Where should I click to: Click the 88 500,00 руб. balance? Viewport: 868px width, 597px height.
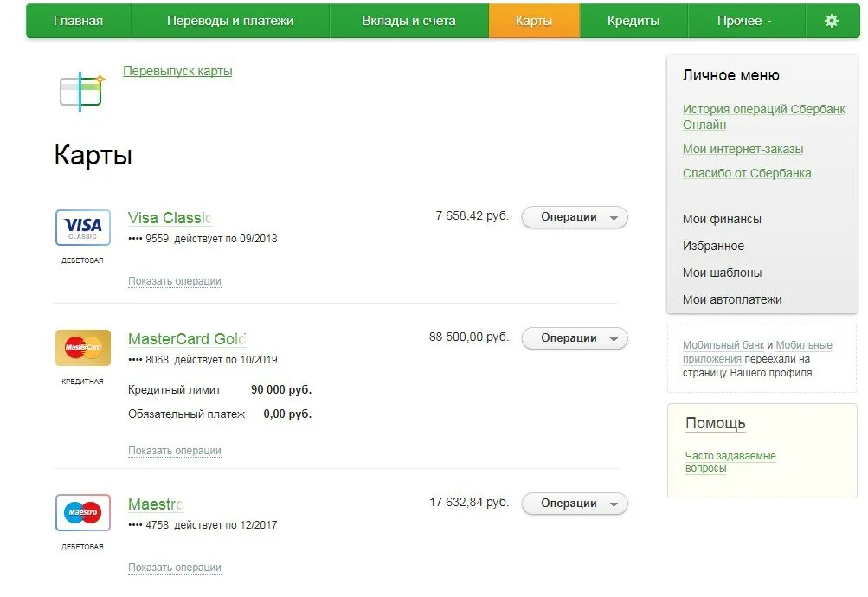pyautogui.click(x=469, y=337)
